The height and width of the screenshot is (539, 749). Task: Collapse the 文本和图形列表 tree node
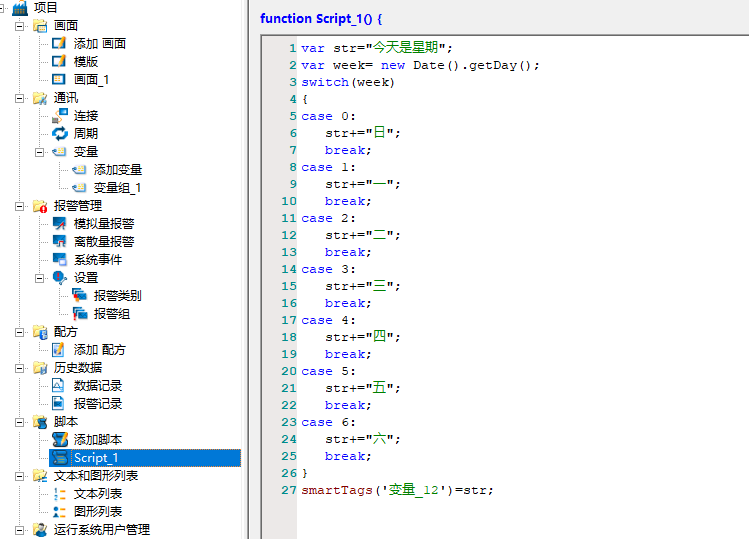pos(20,476)
